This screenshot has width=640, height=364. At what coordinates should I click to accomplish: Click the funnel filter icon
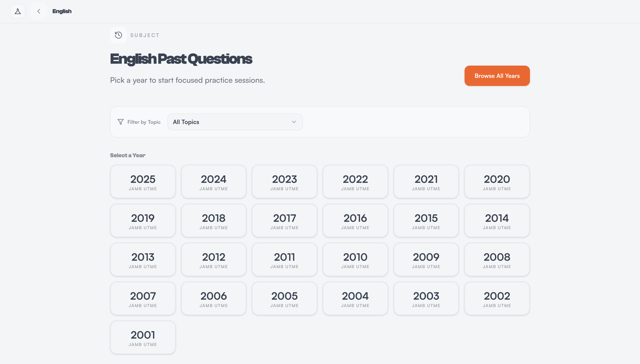120,122
